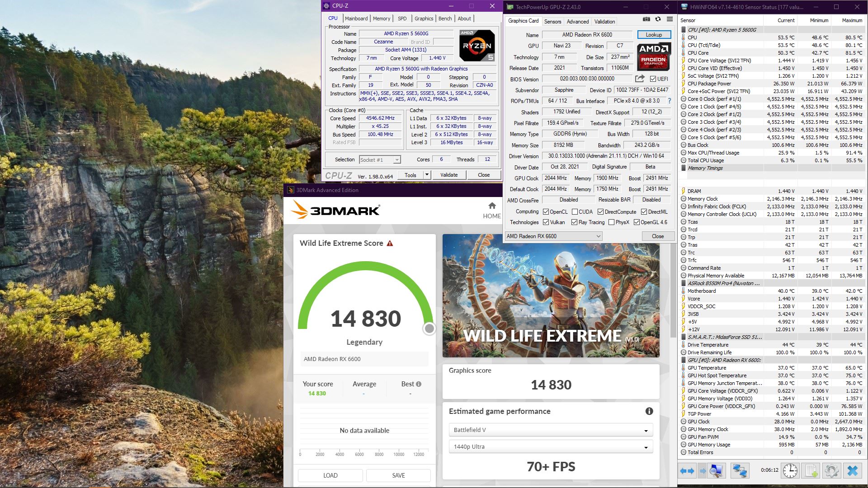868x488 pixels.
Task: Switch to the CPU-Z Mainboard tab
Action: [356, 19]
